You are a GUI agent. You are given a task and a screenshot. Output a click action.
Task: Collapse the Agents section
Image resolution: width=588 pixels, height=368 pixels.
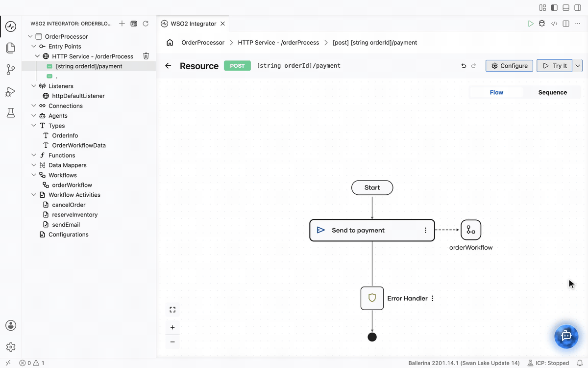34,116
